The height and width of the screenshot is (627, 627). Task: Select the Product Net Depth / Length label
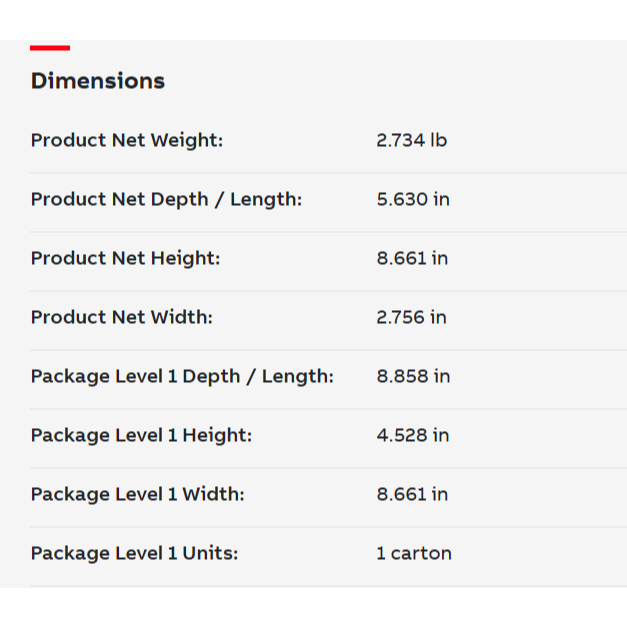pyautogui.click(x=166, y=200)
